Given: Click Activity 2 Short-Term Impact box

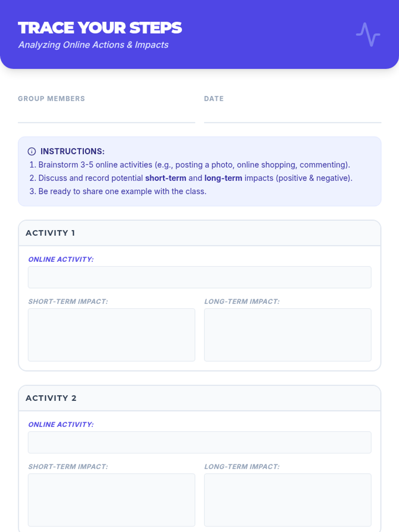Looking at the screenshot, I should (x=111, y=500).
